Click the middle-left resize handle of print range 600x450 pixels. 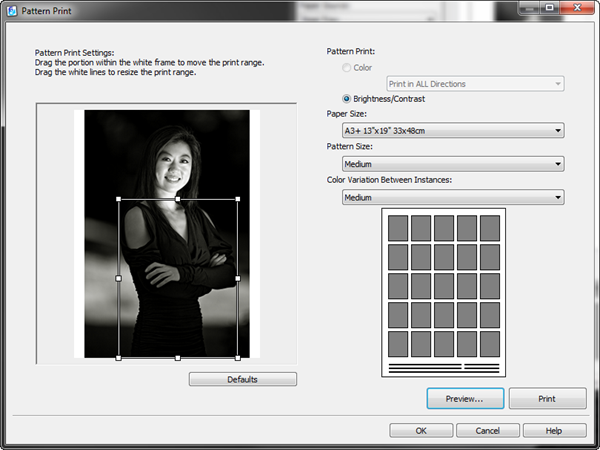point(119,278)
